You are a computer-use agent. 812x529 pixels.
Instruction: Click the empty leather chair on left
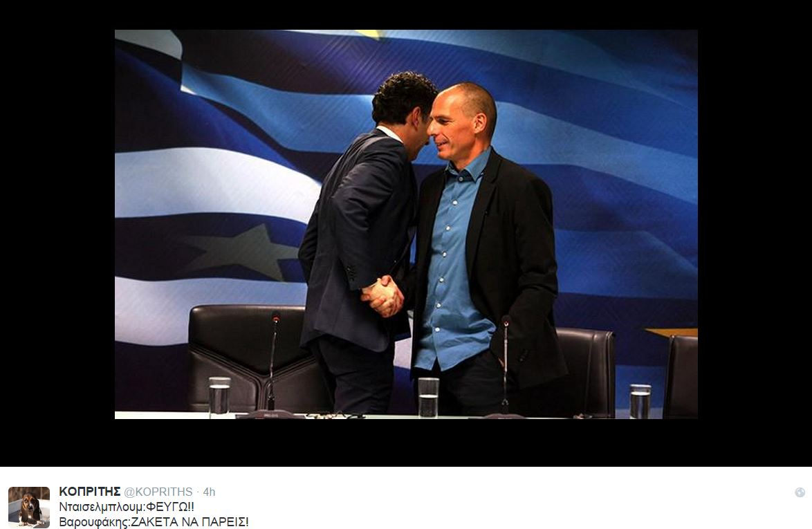pyautogui.click(x=248, y=358)
